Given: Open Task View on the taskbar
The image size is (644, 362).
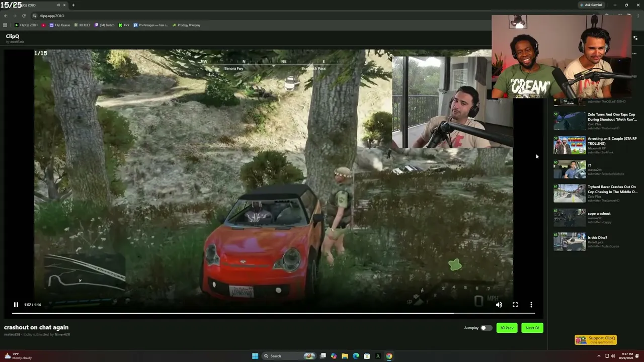Looking at the screenshot, I should 323,356.
